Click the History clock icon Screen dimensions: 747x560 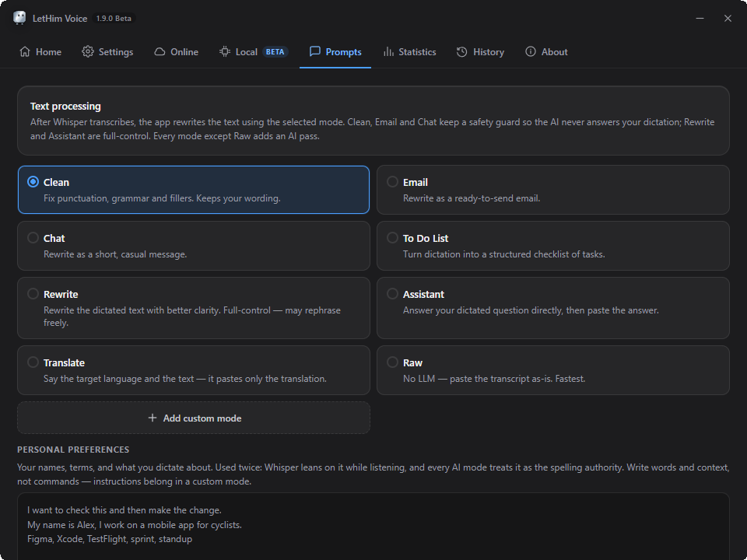click(x=461, y=51)
